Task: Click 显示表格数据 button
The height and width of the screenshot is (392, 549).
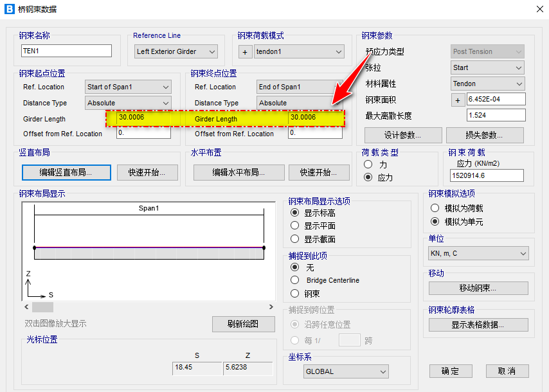Action: pyautogui.click(x=478, y=325)
